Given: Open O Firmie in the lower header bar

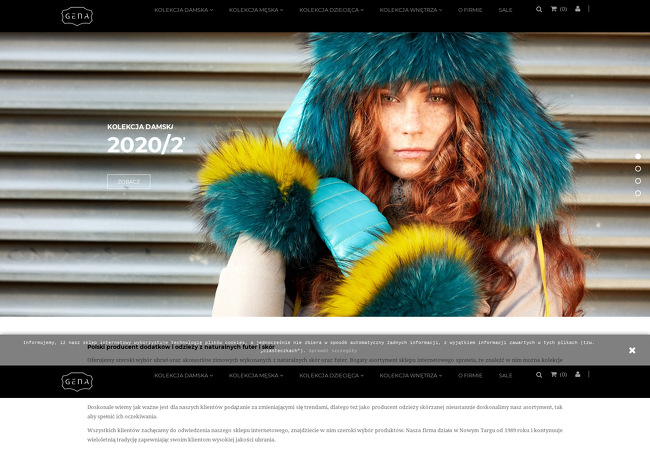Looking at the screenshot, I should click(x=470, y=375).
